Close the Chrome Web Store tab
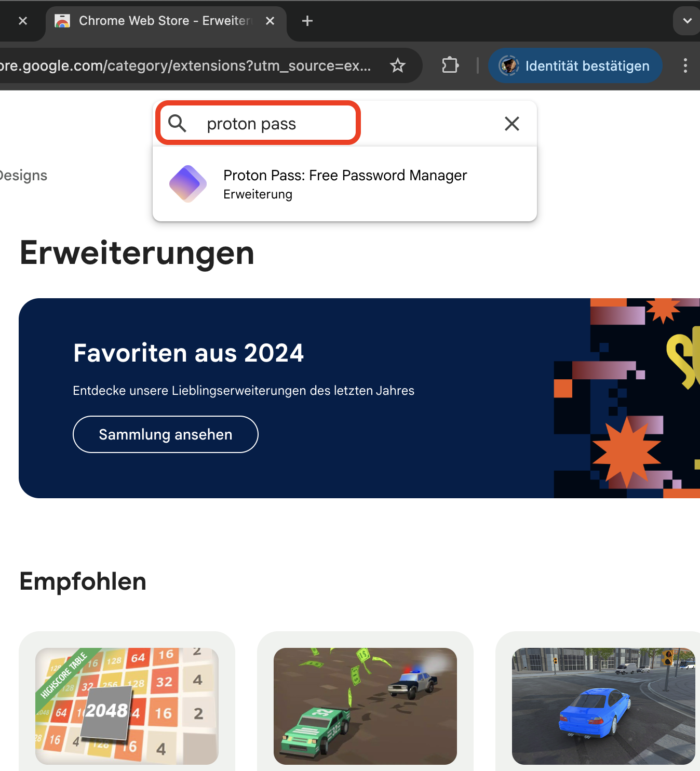The width and height of the screenshot is (700, 771). tap(270, 21)
